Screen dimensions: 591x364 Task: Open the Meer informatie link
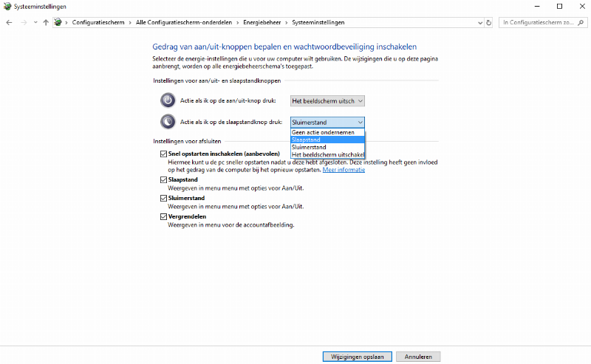[344, 170]
